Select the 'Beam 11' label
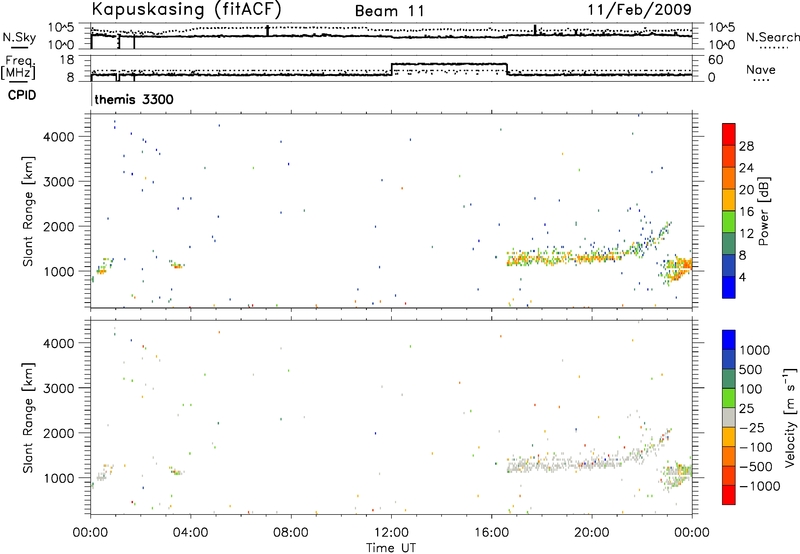 (x=390, y=11)
